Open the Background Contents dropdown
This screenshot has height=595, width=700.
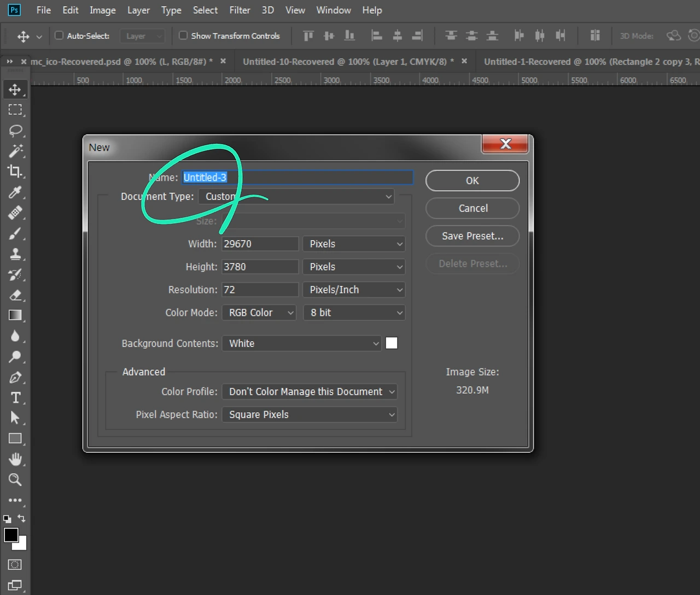302,343
